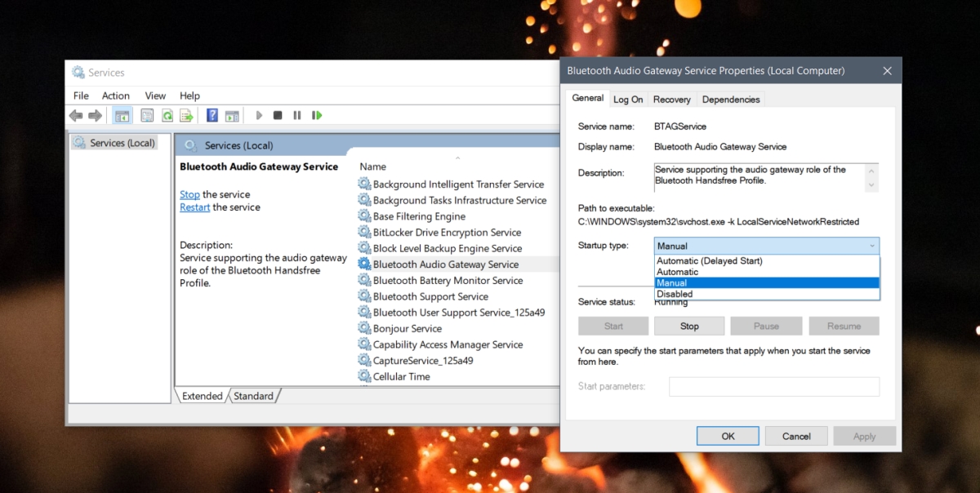
Task: Click the Restart Service toolbar icon
Action: 317,116
